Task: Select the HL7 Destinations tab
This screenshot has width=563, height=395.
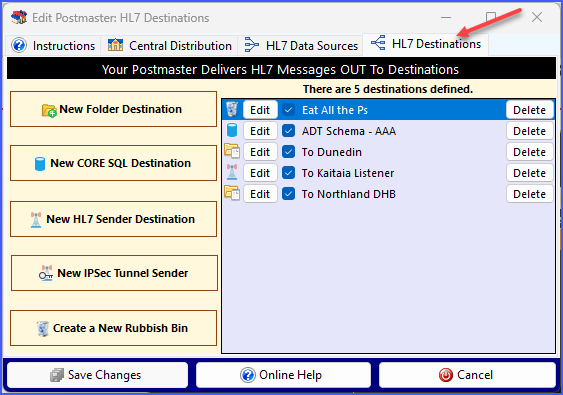Action: [425, 44]
